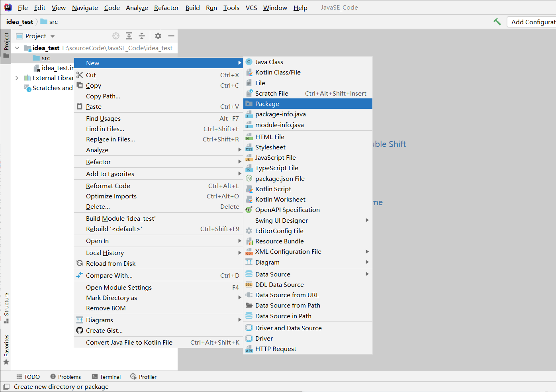Click the Java Class icon
Viewport: 556px width, 392px height.
(249, 62)
